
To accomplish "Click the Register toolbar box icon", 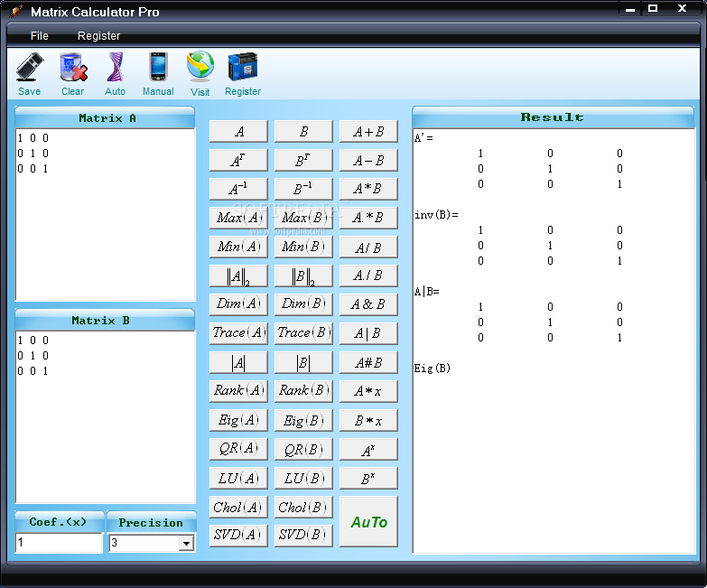I will click(x=243, y=68).
